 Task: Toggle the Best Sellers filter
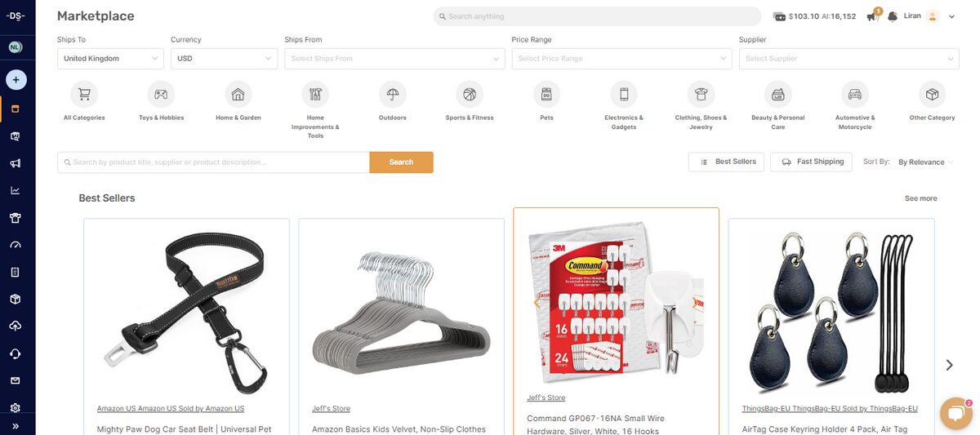pos(727,162)
